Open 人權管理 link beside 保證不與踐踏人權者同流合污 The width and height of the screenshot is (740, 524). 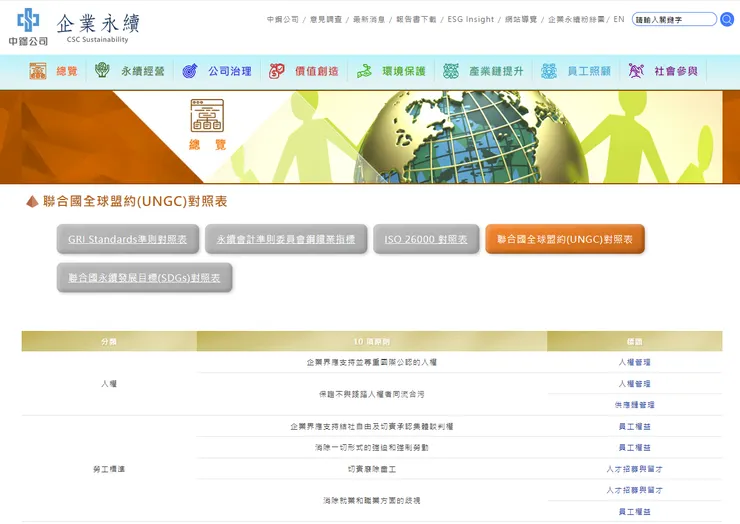click(x=634, y=383)
